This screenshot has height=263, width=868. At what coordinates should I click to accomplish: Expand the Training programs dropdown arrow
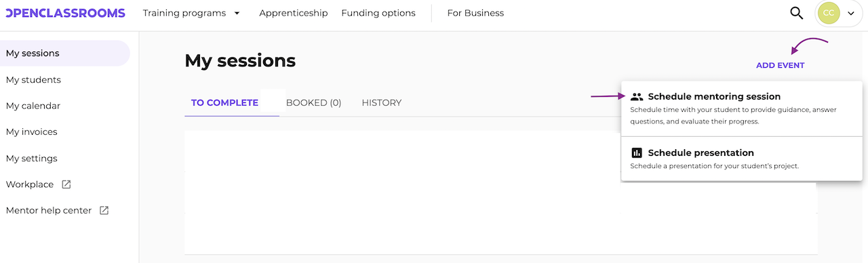[237, 13]
